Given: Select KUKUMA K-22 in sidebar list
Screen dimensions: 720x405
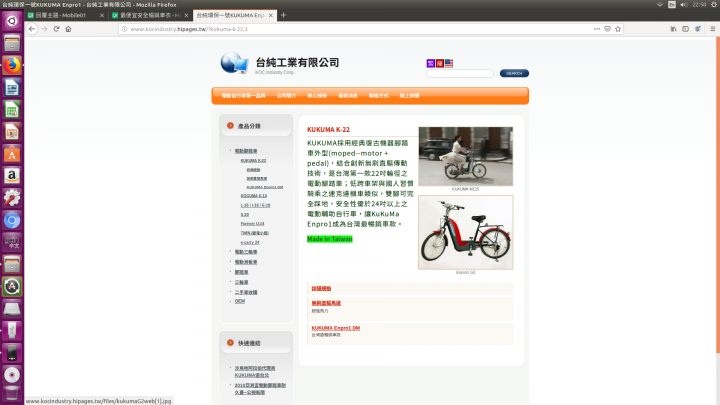Looking at the screenshot, I should (x=253, y=160).
